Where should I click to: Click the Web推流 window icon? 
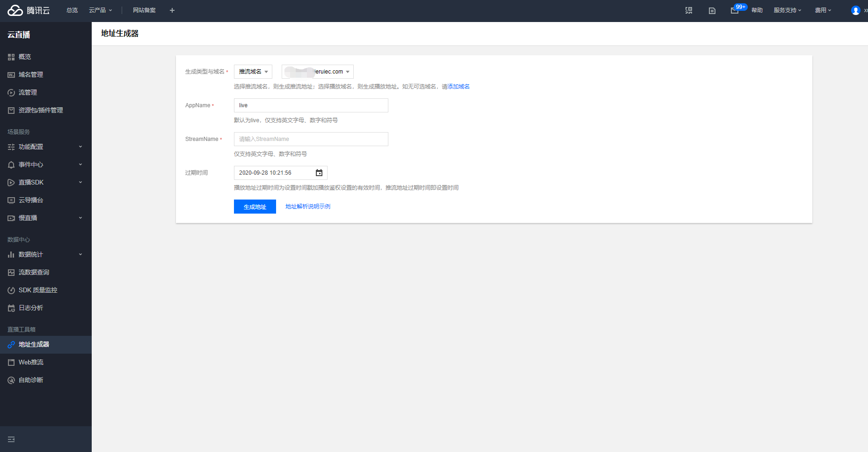[x=11, y=363]
